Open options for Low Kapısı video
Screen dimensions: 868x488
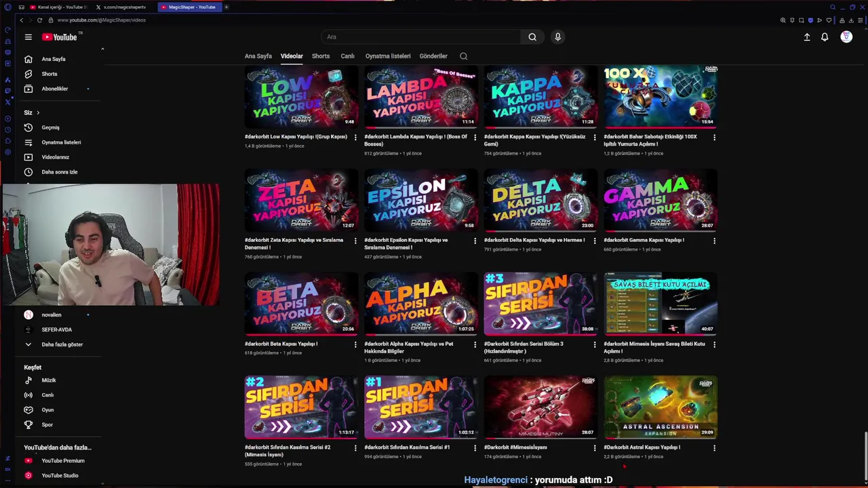tap(355, 137)
